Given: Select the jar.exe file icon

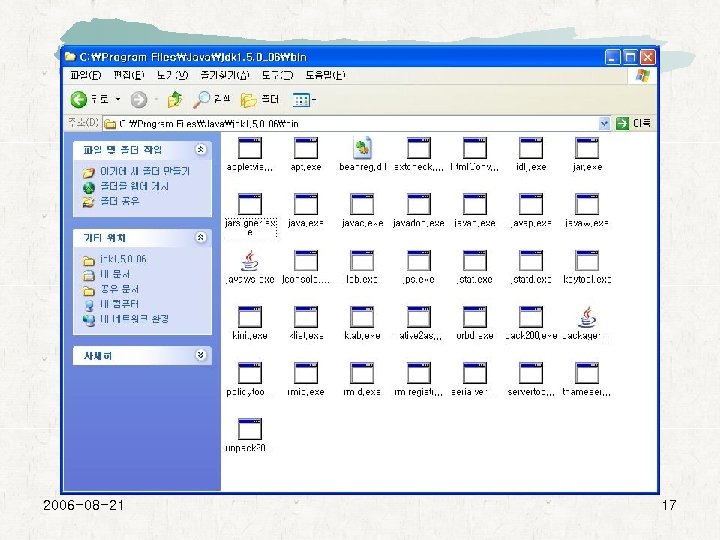Looking at the screenshot, I should tap(587, 148).
